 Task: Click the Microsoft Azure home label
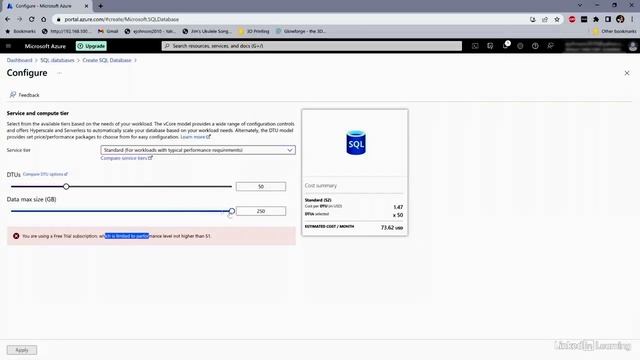[x=45, y=46]
